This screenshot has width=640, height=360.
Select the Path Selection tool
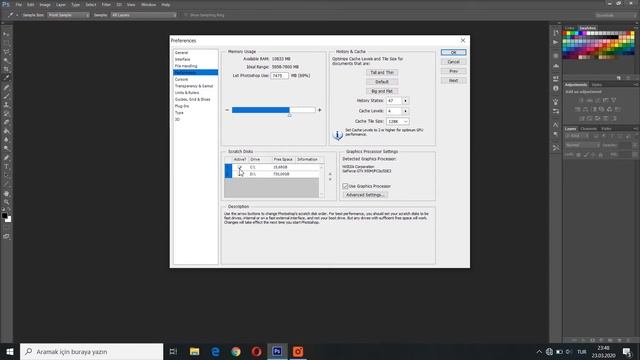click(x=7, y=176)
